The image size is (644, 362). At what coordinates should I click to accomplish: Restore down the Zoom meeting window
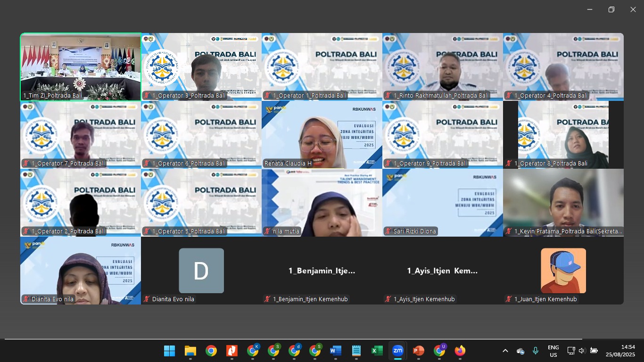pyautogui.click(x=611, y=9)
